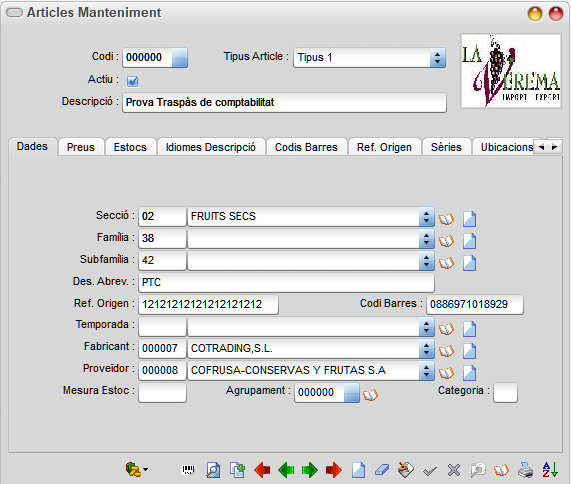Open book lookup icon for Secció row

pos(446,219)
